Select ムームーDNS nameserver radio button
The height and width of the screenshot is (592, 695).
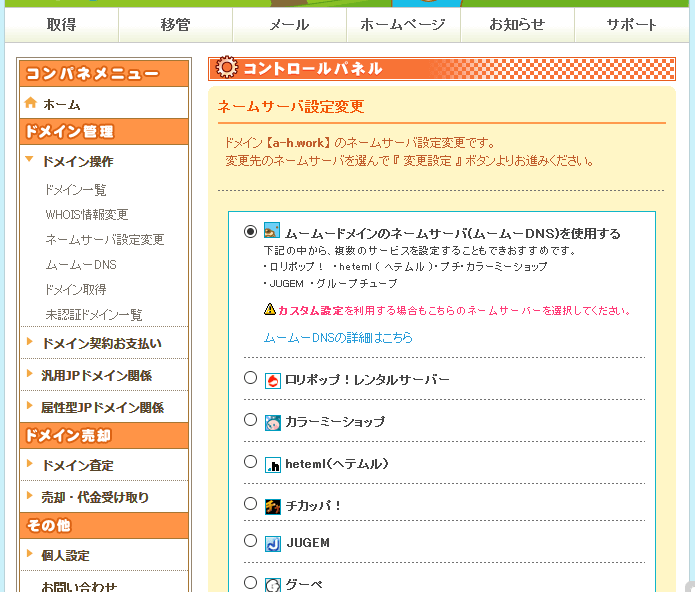click(250, 232)
